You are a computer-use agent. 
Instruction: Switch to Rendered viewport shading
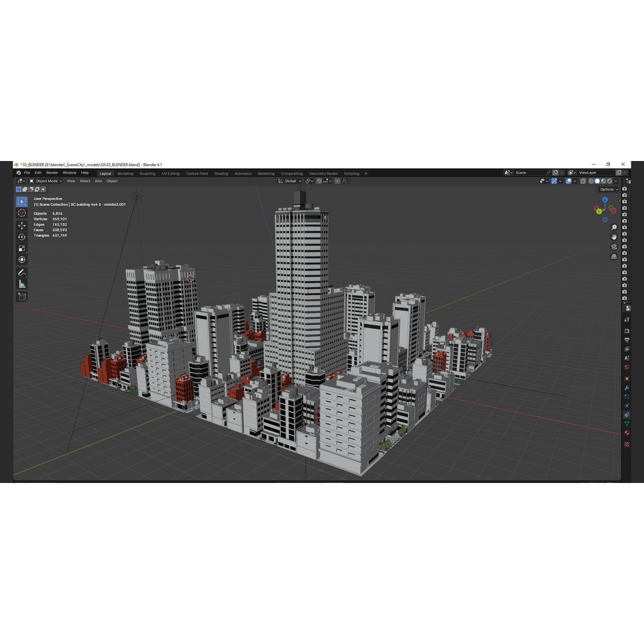point(609,181)
